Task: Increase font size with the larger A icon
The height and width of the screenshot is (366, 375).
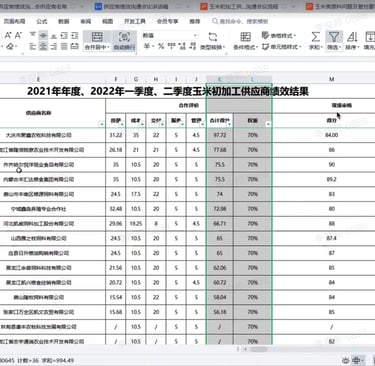Action: [8, 36]
